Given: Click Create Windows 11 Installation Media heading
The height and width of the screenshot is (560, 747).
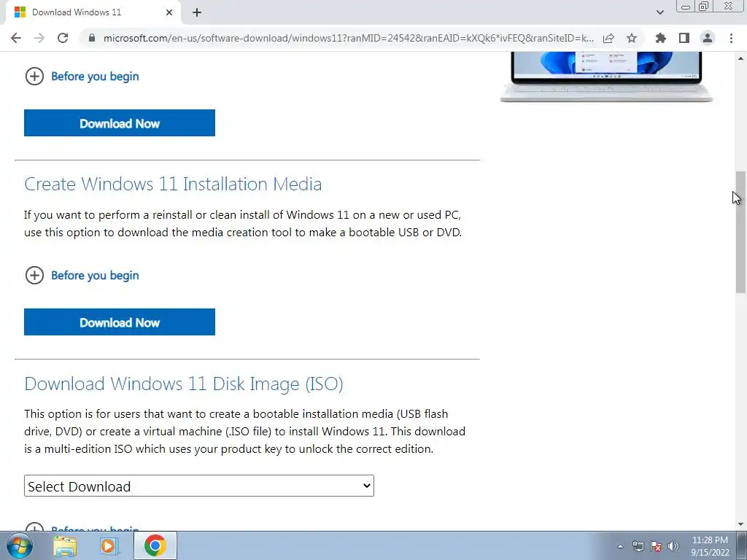Looking at the screenshot, I should pyautogui.click(x=173, y=184).
